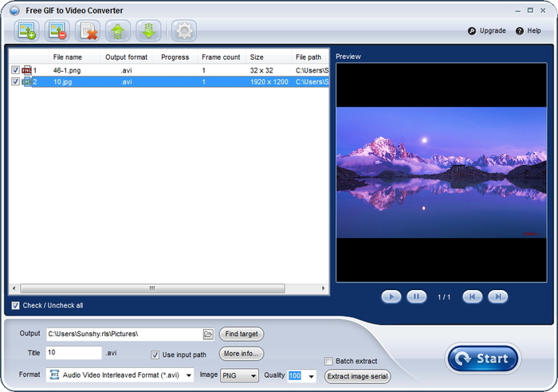
Task: Click the Add file toolbar icon
Action: coord(28,31)
